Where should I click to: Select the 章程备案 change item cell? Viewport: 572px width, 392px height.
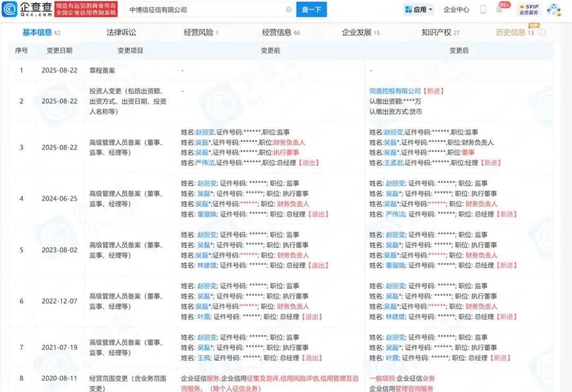[x=102, y=70]
